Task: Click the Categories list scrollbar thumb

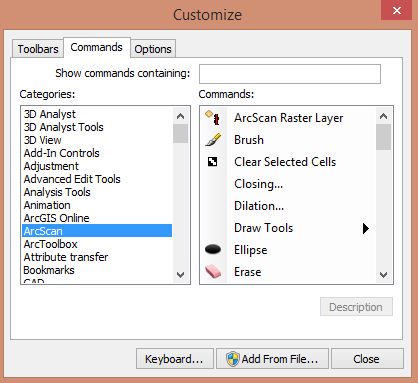Action: [181, 133]
